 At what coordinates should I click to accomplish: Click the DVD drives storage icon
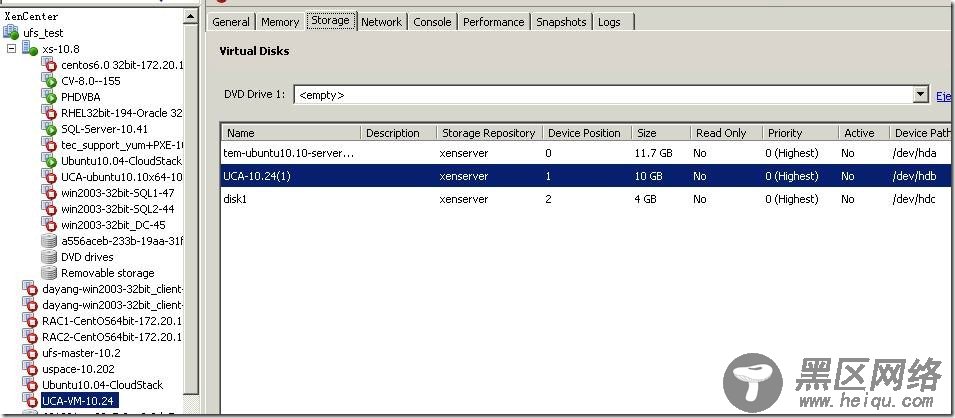coord(49,257)
